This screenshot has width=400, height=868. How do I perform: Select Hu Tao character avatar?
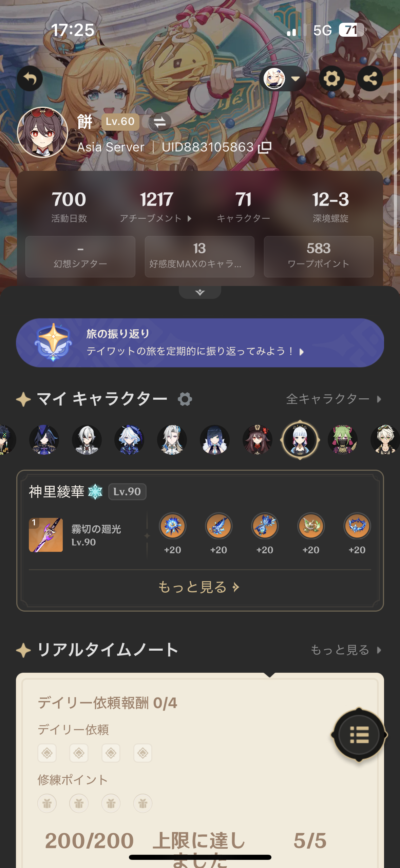(x=258, y=440)
